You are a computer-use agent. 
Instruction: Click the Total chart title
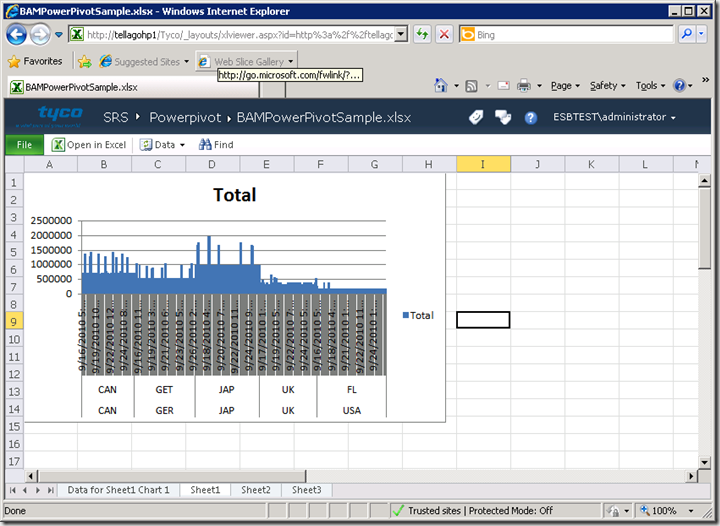pos(235,195)
